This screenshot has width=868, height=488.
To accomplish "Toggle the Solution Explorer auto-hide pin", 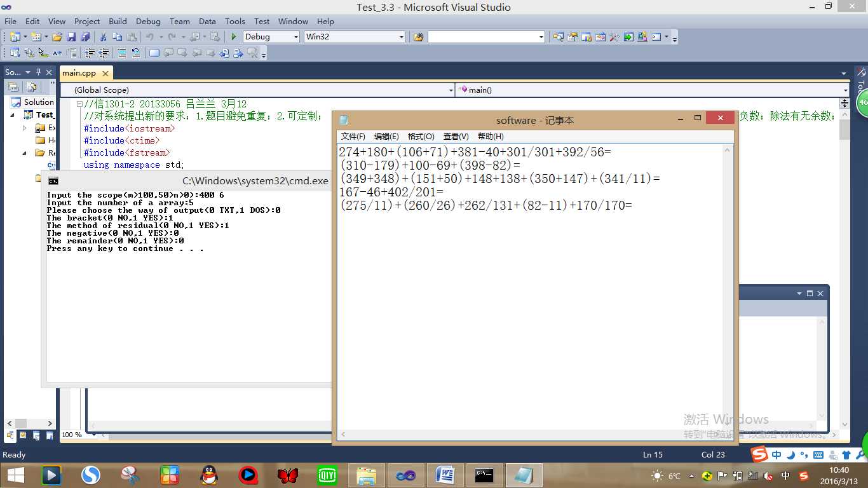I will (38, 72).
